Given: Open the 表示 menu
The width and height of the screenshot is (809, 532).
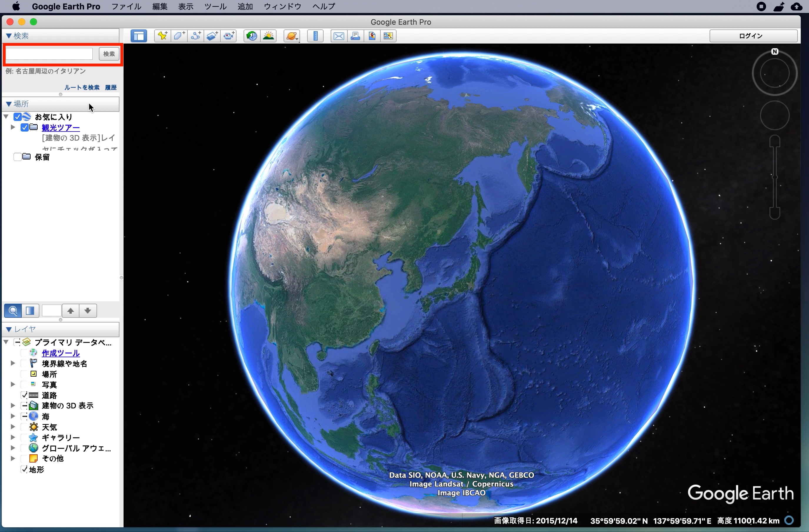Looking at the screenshot, I should (x=186, y=6).
